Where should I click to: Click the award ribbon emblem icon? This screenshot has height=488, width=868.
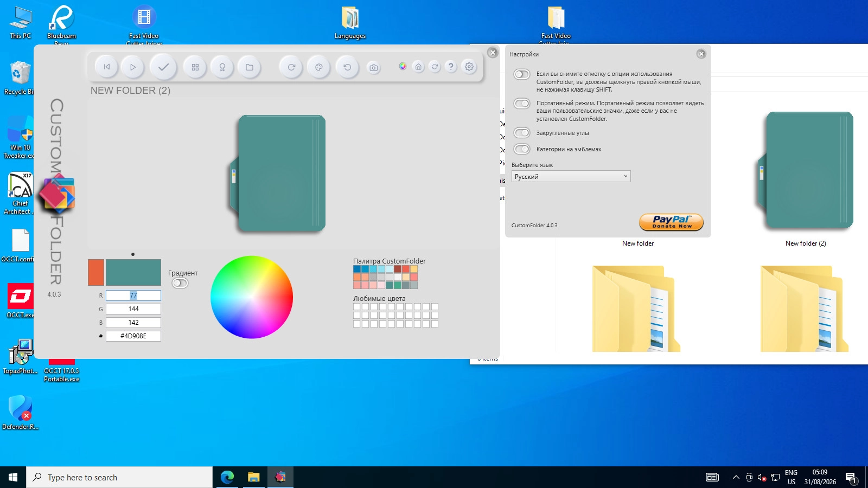[222, 67]
